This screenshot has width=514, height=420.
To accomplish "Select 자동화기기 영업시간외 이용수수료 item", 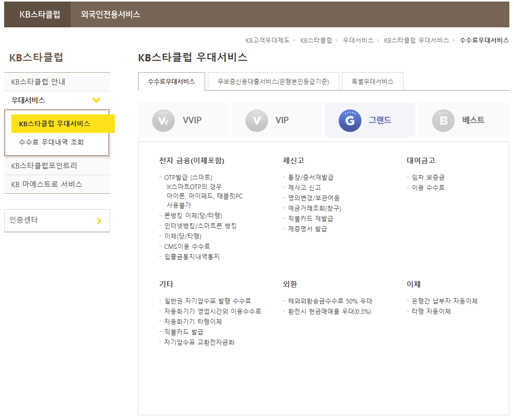I will (x=213, y=311).
